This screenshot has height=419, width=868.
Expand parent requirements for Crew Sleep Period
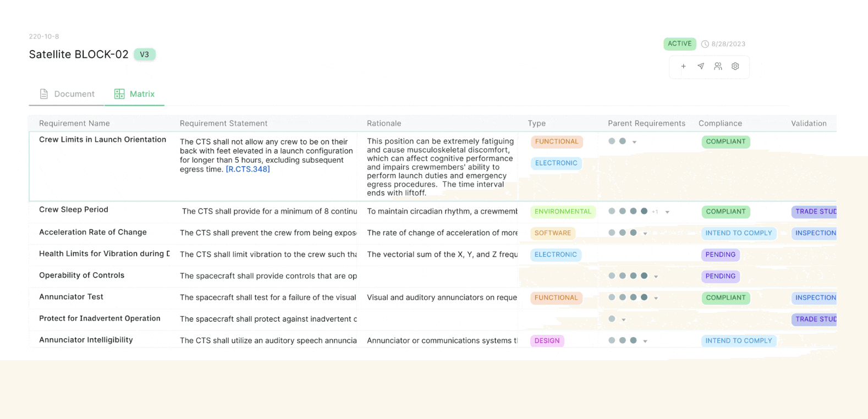[667, 212]
